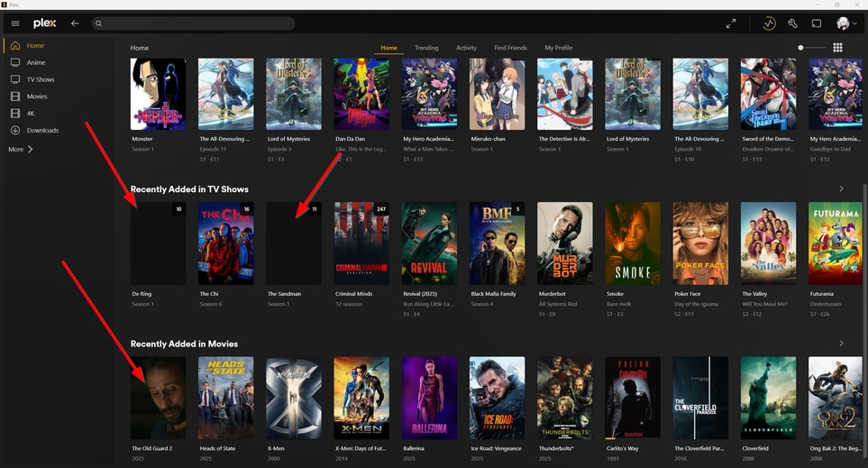
Task: Click the 'Murderbot' title text
Action: (554, 294)
